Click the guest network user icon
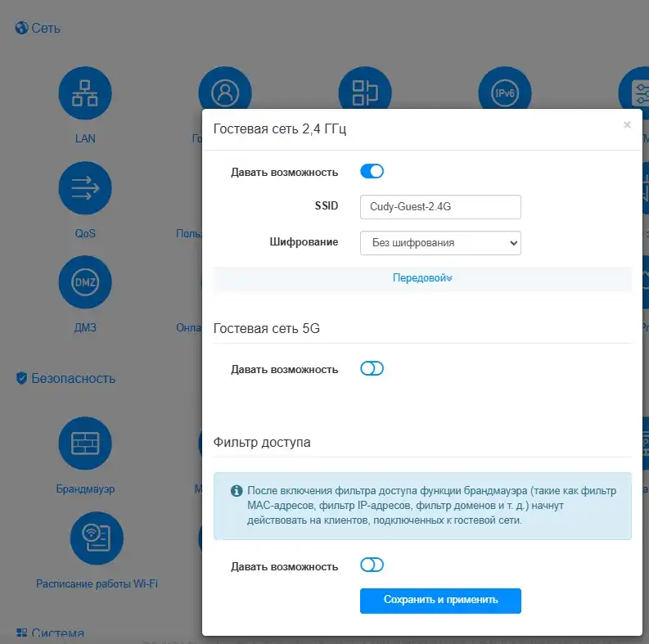Image resolution: width=649 pixels, height=644 pixels. 225,88
